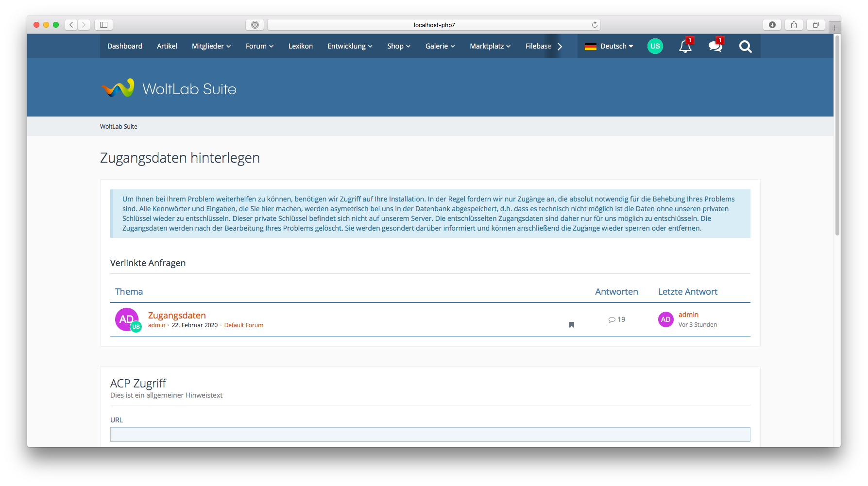Open the Dashboard menu item

click(x=125, y=46)
